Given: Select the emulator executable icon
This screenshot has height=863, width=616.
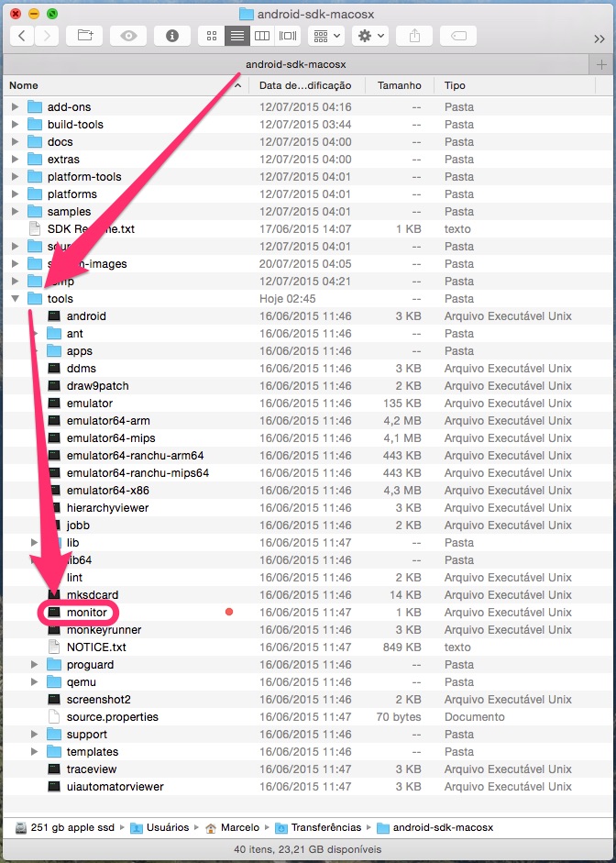Looking at the screenshot, I should 54,403.
